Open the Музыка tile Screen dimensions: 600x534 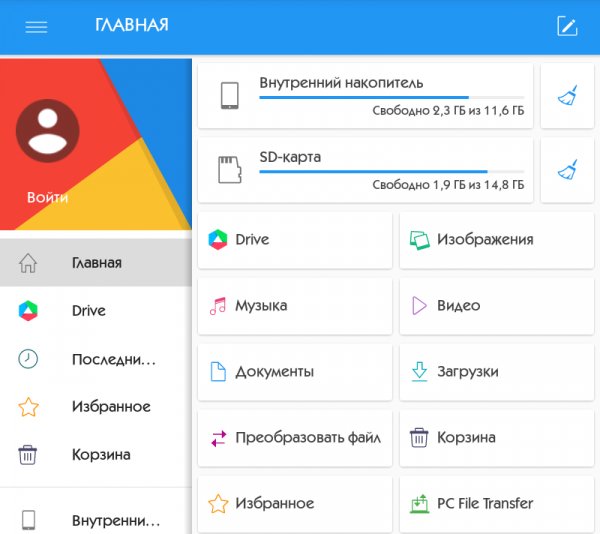tap(295, 306)
